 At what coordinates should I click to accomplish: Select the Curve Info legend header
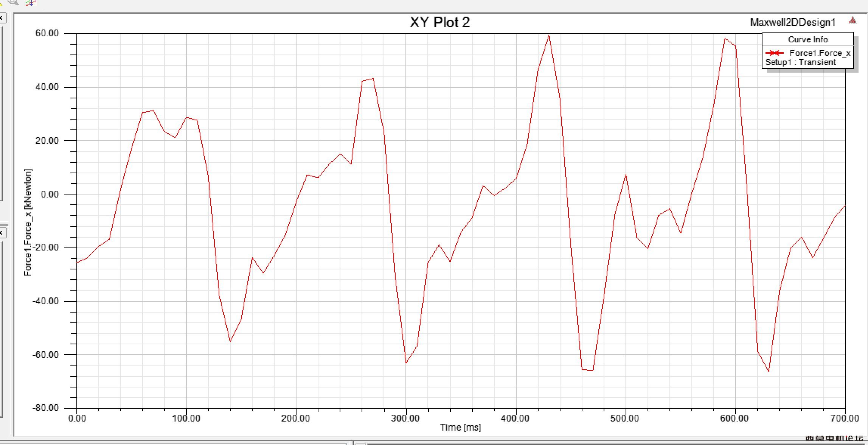(x=807, y=39)
